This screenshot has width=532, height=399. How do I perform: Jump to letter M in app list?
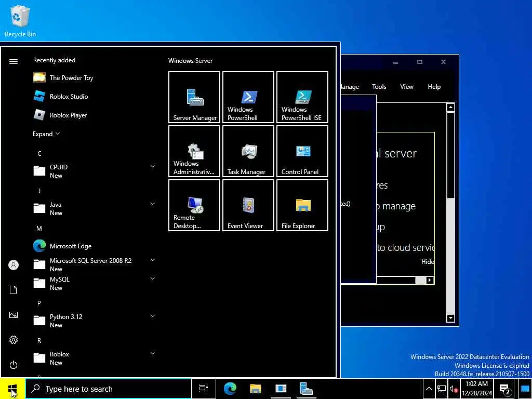tap(39, 229)
